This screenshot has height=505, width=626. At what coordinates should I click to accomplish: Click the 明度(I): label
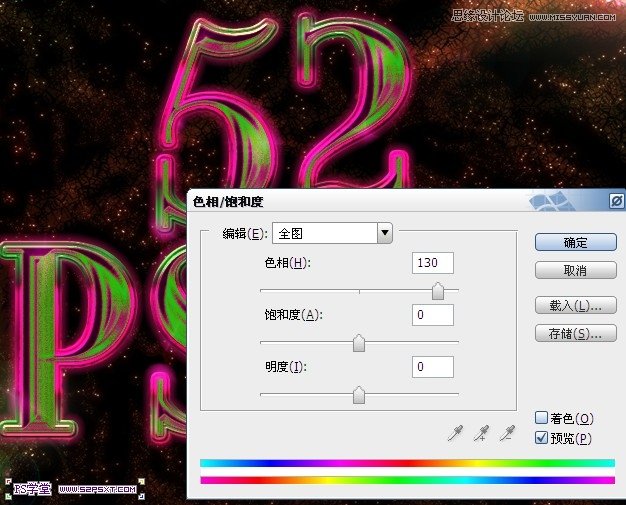click(x=286, y=366)
